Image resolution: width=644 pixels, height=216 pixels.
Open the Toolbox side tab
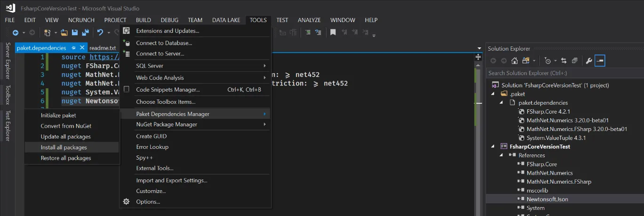click(x=8, y=95)
